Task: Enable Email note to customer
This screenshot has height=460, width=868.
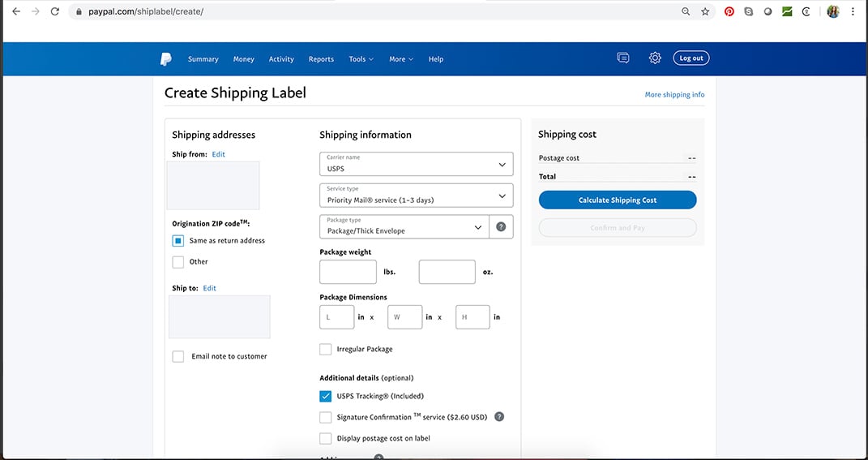Action: tap(177, 356)
